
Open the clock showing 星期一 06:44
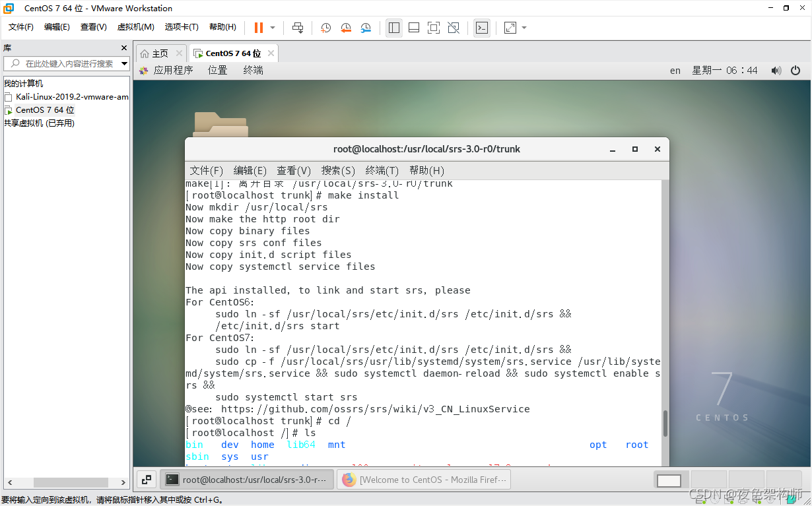(x=725, y=71)
